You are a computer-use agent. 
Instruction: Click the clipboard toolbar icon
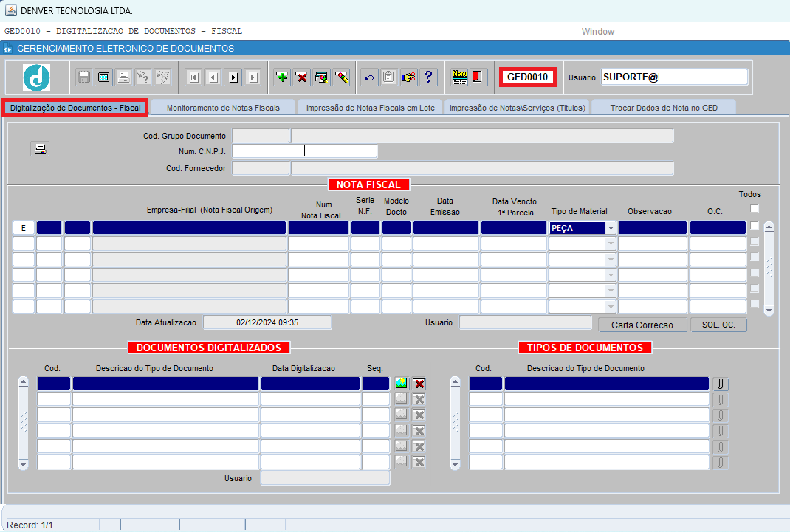click(x=388, y=77)
